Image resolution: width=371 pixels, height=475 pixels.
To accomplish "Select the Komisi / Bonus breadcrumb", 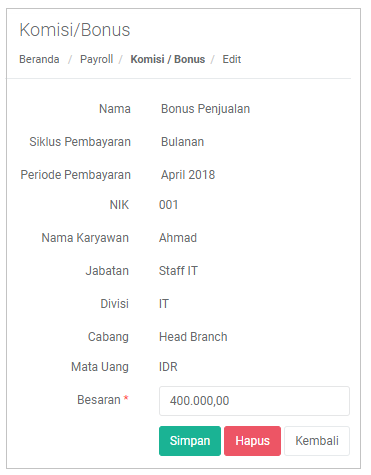I will coord(168,59).
